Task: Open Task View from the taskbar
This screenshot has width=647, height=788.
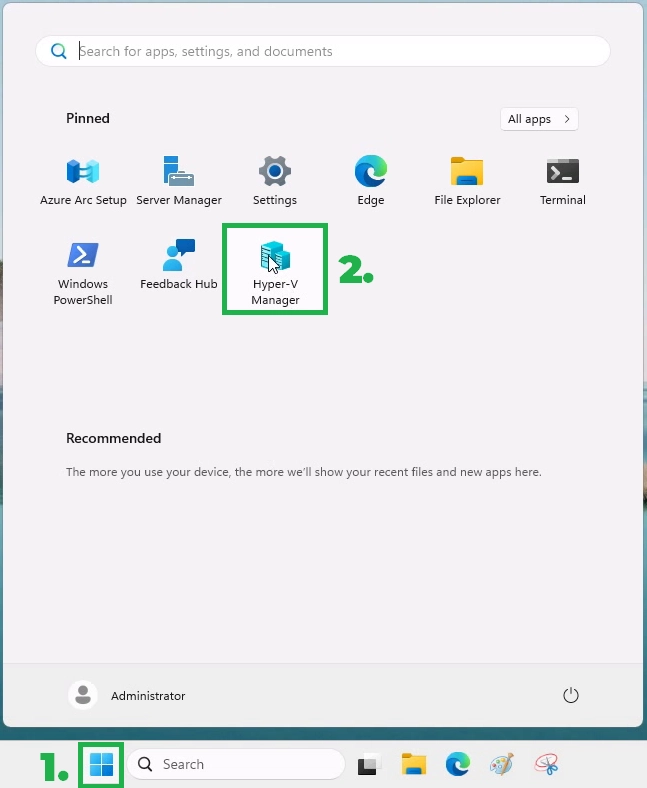Action: click(369, 765)
